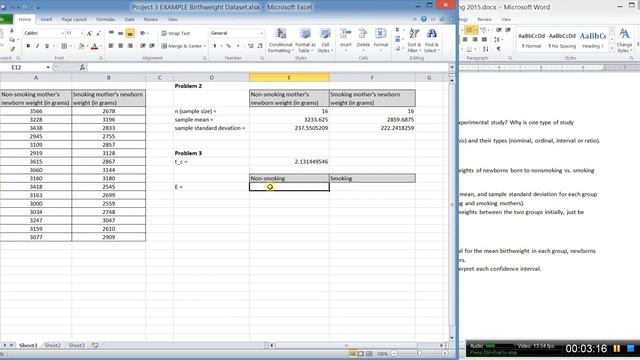Toggle Underline in Excel Font group
This screenshot has width=640, height=360.
coord(47,46)
